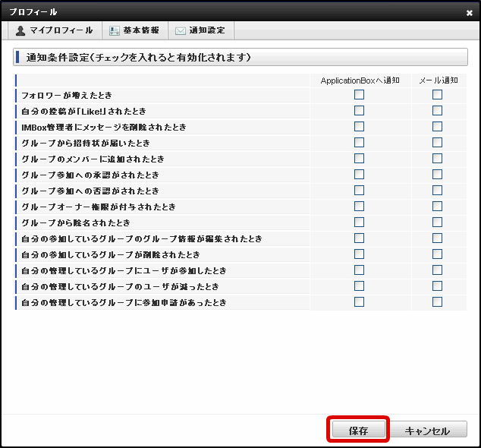The image size is (481, 448).
Task: Tick mail box for グループから招待状が届いたとき
Action: 438,143
